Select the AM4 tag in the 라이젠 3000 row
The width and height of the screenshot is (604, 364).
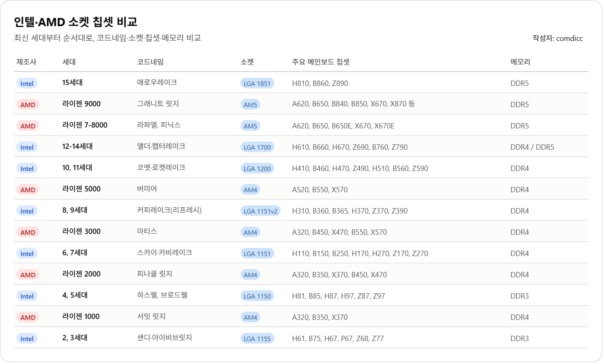coord(250,232)
